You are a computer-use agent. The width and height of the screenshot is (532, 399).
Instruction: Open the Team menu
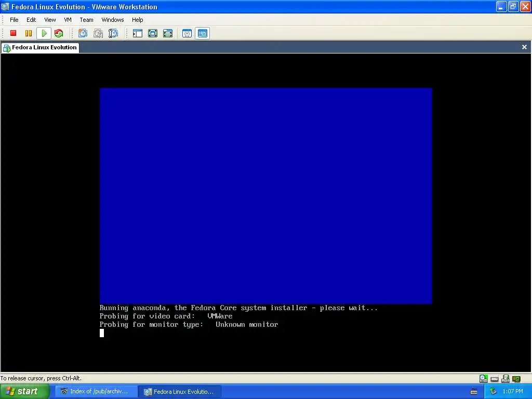(x=87, y=20)
